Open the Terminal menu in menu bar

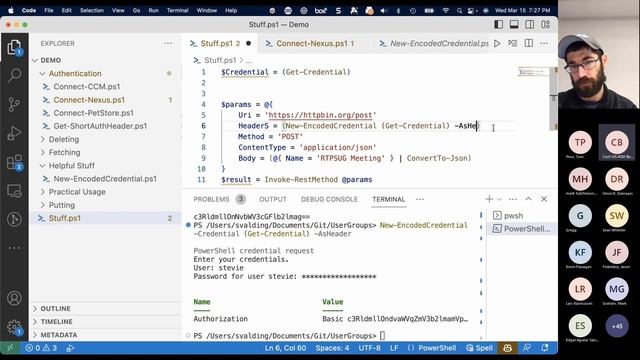(x=177, y=11)
